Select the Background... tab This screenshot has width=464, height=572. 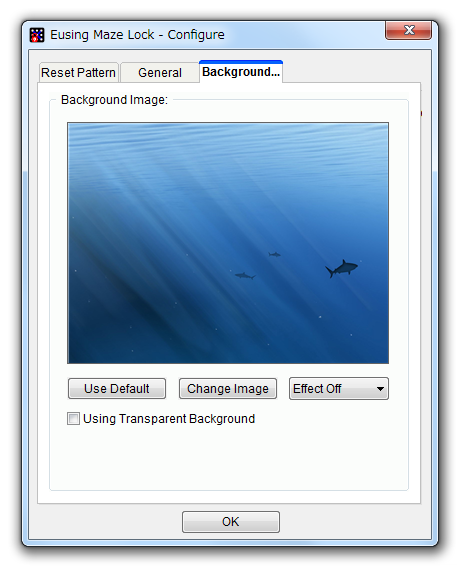[x=241, y=72]
